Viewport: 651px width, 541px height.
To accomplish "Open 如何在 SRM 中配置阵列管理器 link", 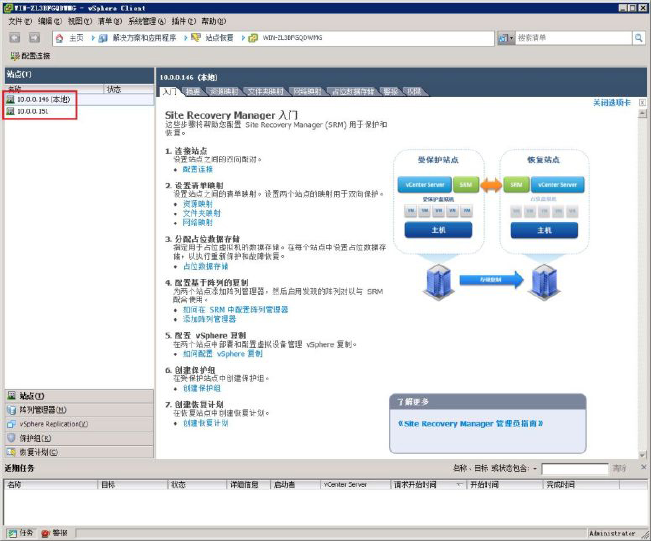I will pos(235,310).
